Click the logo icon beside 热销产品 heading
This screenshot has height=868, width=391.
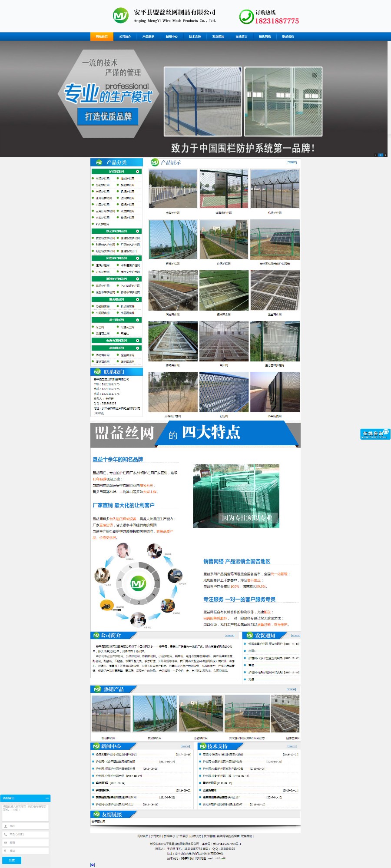pos(97,689)
